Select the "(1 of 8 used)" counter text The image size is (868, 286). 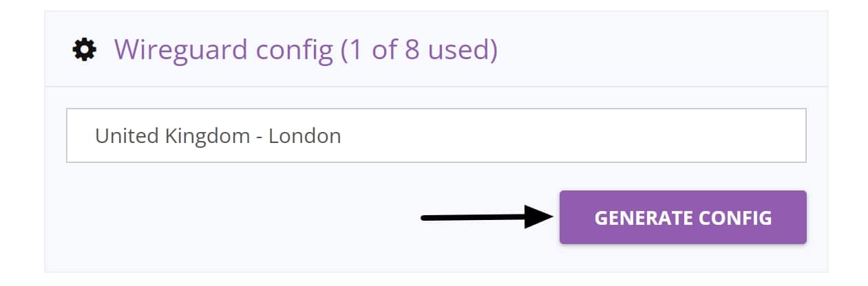click(x=419, y=50)
